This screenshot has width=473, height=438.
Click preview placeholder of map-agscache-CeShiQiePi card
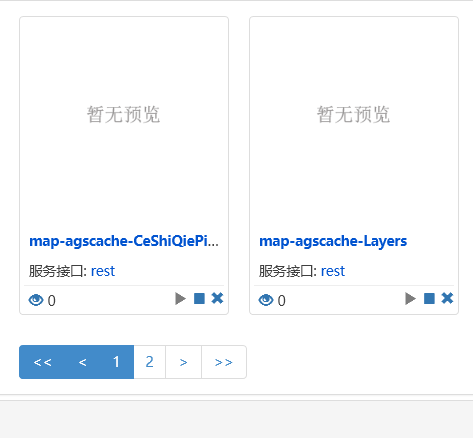click(x=124, y=114)
